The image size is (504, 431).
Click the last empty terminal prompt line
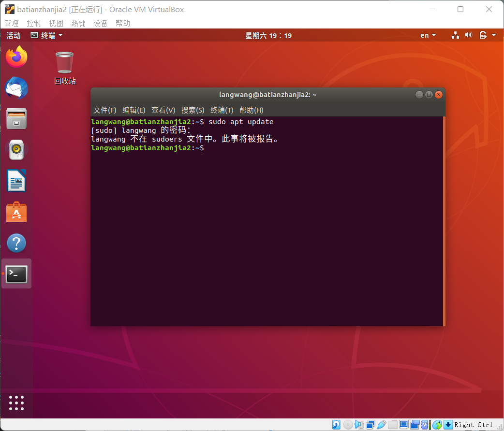[148, 148]
